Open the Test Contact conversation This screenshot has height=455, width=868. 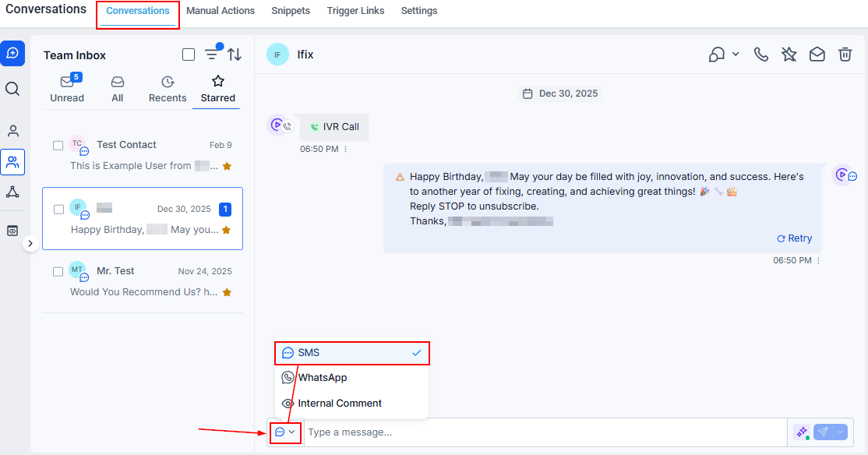[x=143, y=155]
